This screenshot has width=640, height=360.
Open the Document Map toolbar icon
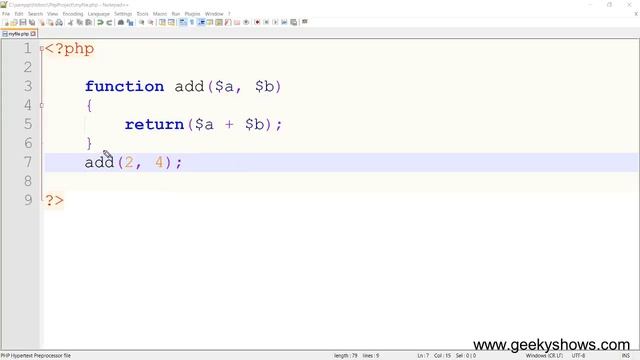(x=219, y=22)
